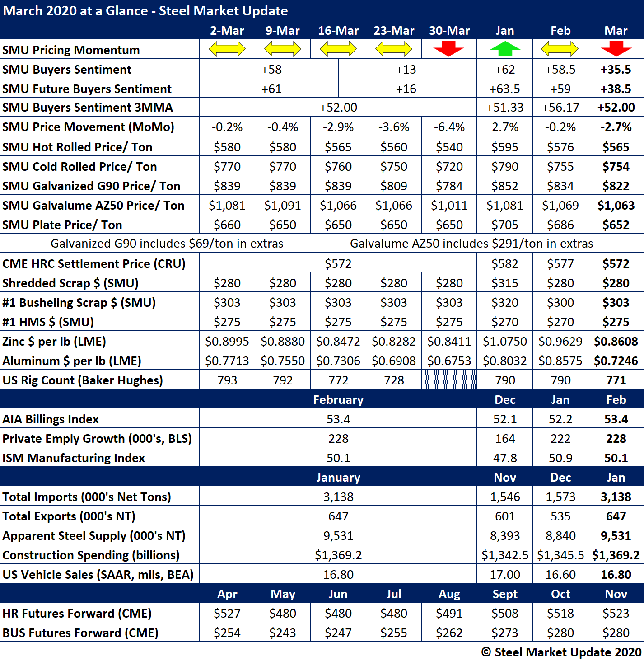Click the CME HRC Settlement Price row label
644x661 pixels.
click(x=94, y=264)
